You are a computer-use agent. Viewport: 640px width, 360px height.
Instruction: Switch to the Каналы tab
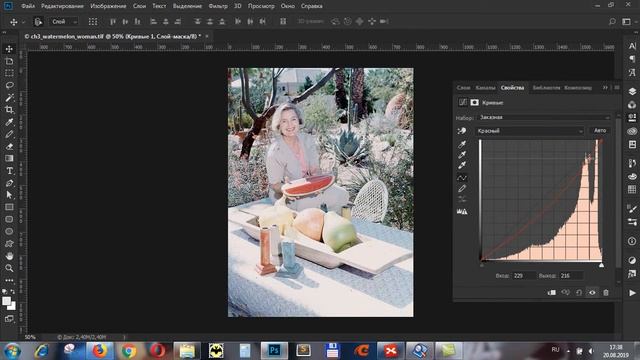485,88
